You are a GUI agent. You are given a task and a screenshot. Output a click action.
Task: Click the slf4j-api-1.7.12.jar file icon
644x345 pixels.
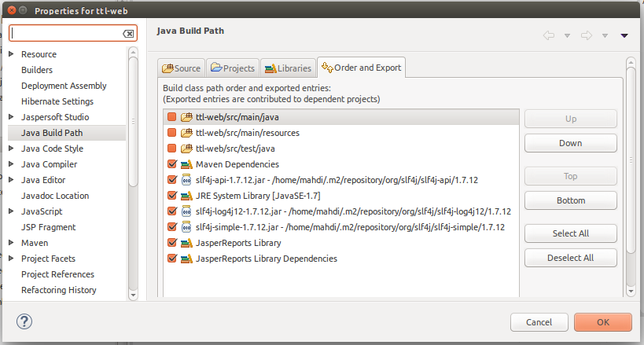(x=186, y=180)
